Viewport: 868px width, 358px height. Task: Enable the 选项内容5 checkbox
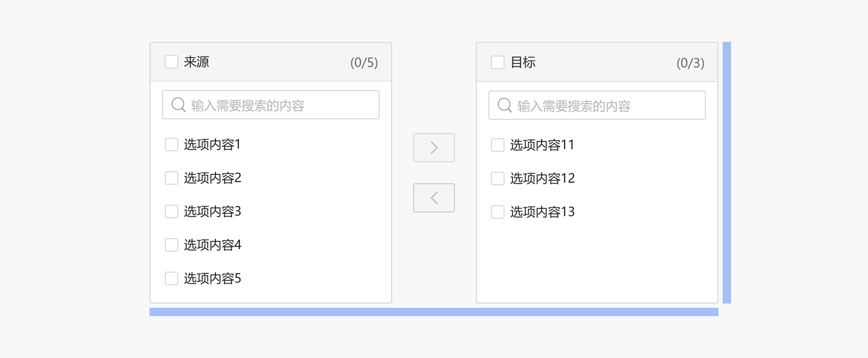click(x=172, y=278)
